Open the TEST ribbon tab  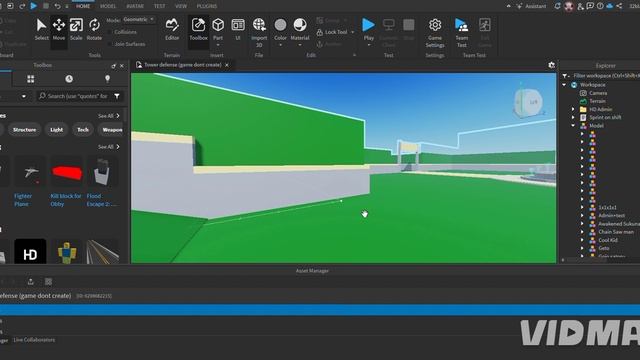tap(160, 6)
